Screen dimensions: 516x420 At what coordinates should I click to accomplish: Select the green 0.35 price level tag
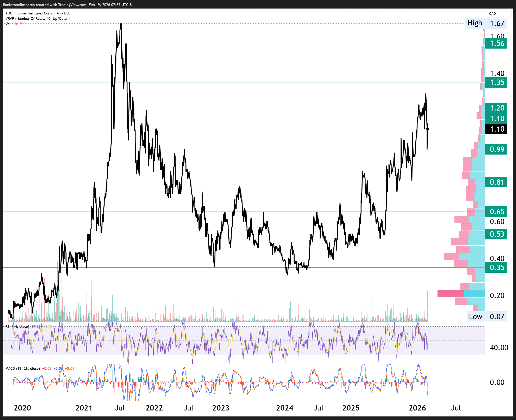pyautogui.click(x=496, y=268)
